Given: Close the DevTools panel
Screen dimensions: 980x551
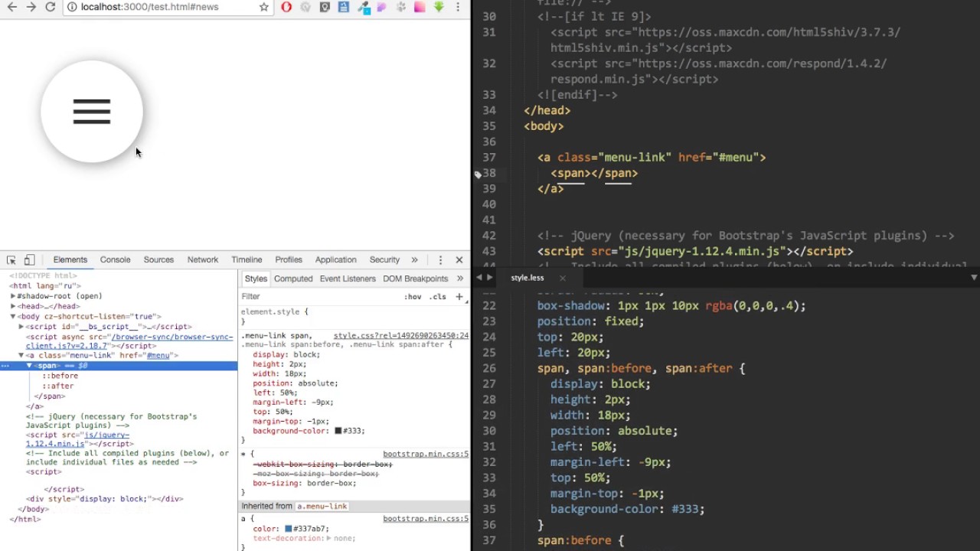Looking at the screenshot, I should point(459,260).
